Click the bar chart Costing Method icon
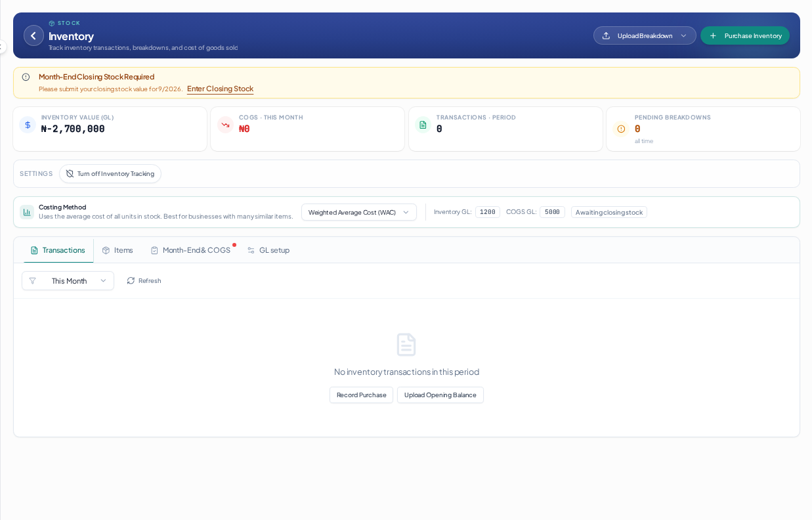Viewport: 812px width, 520px height. click(27, 212)
